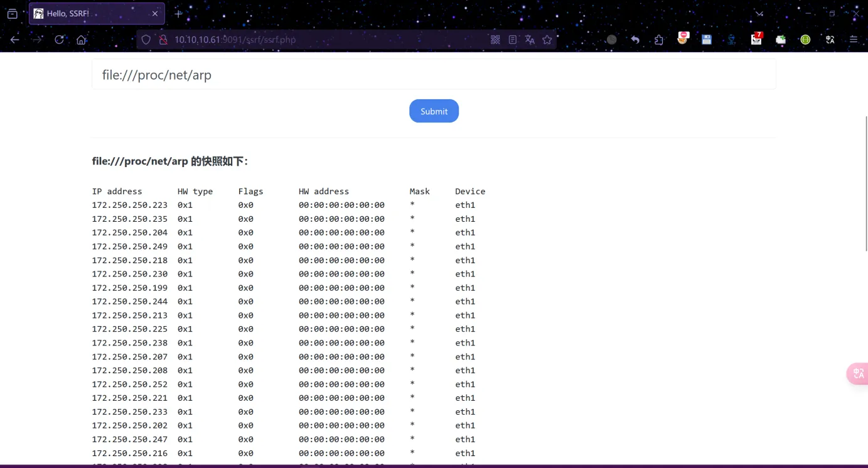Select IP address 172.250.250.207
Screen dimensions: 868x468
130,356
